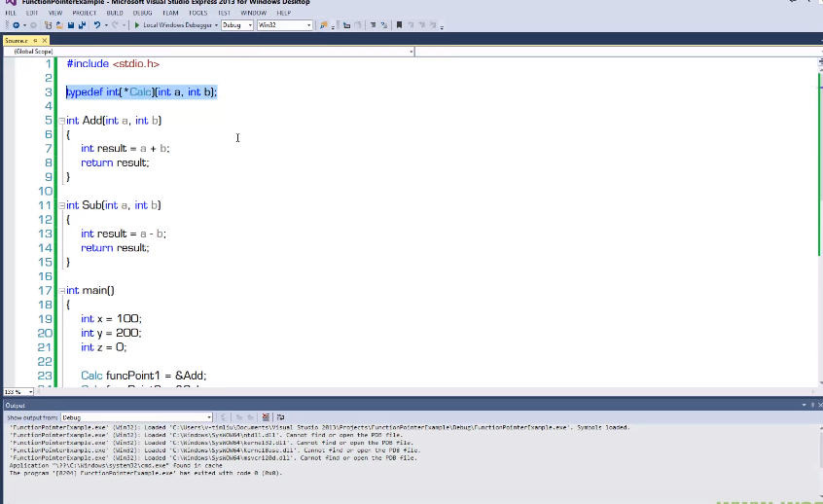Open the Navigate Backward history dropdown arrow
The height and width of the screenshot is (504, 823).
(x=24, y=25)
